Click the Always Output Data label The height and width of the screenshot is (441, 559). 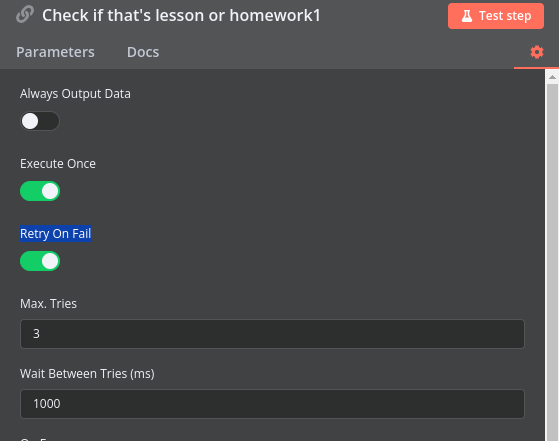[x=75, y=94]
